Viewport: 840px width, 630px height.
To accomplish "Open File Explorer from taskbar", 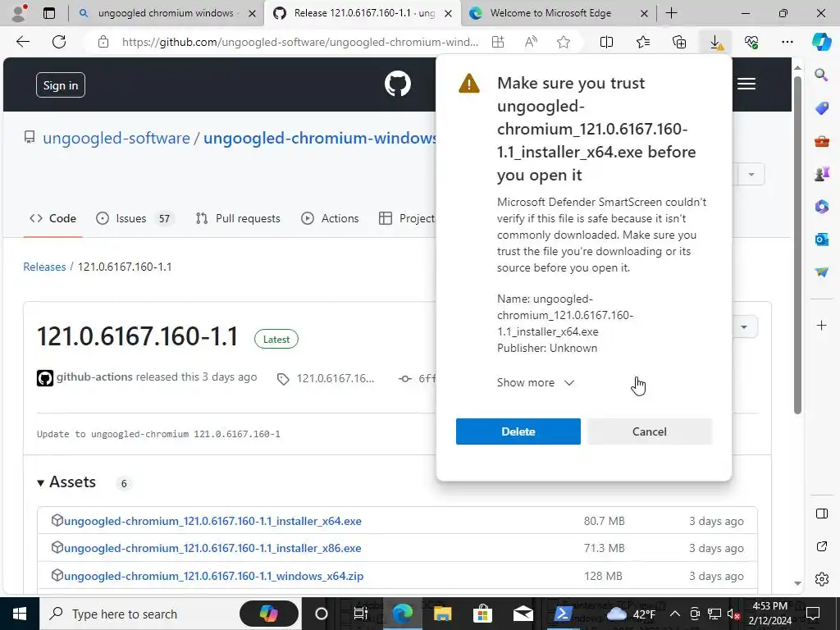I will [442, 614].
